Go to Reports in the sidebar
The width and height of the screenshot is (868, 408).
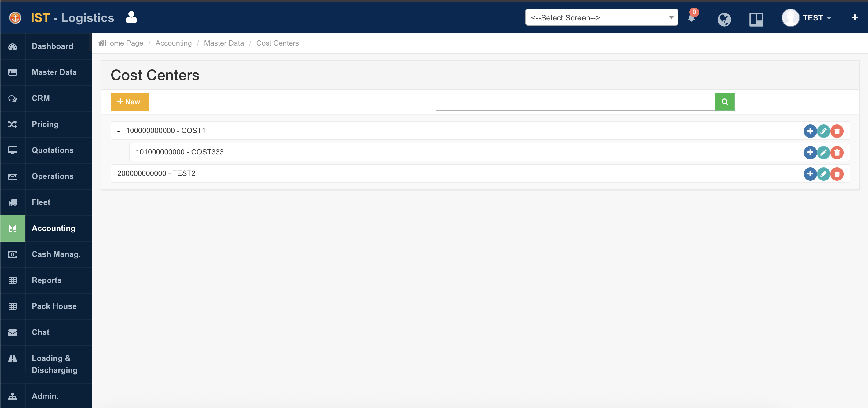coord(46,280)
